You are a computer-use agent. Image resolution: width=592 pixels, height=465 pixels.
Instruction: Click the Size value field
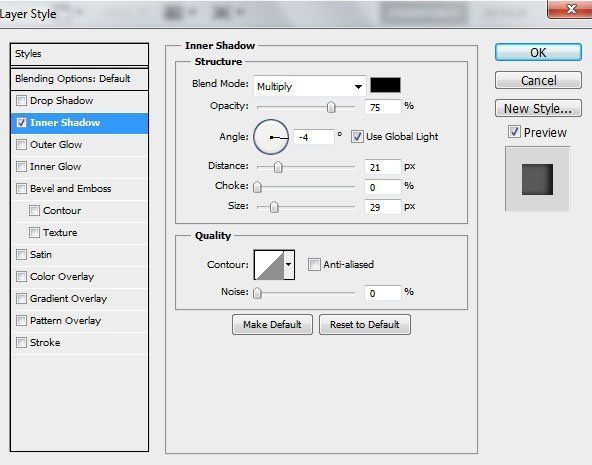pos(382,207)
